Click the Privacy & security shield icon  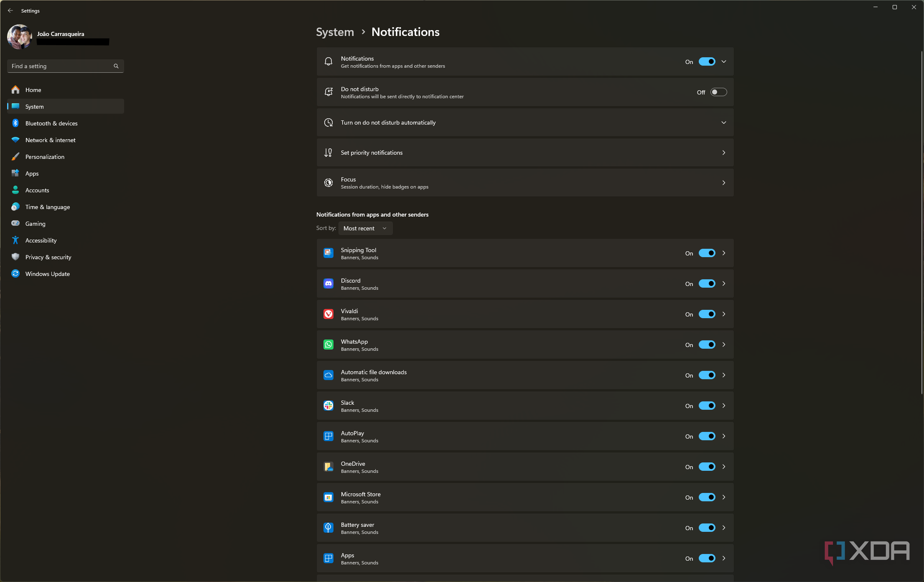[15, 257]
